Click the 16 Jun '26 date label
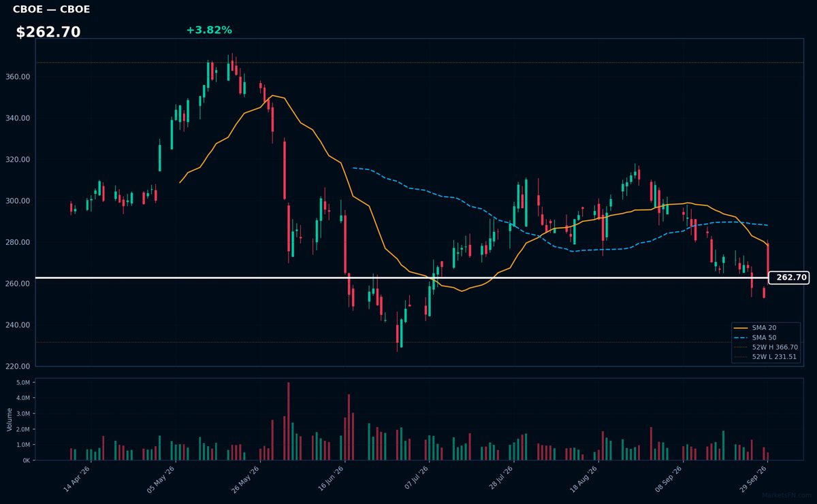817x504 pixels. (330, 480)
